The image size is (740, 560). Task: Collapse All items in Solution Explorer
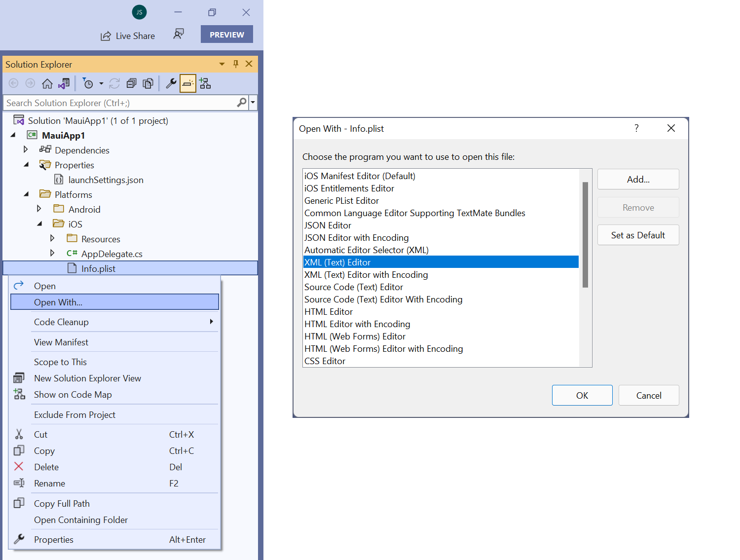(x=131, y=83)
